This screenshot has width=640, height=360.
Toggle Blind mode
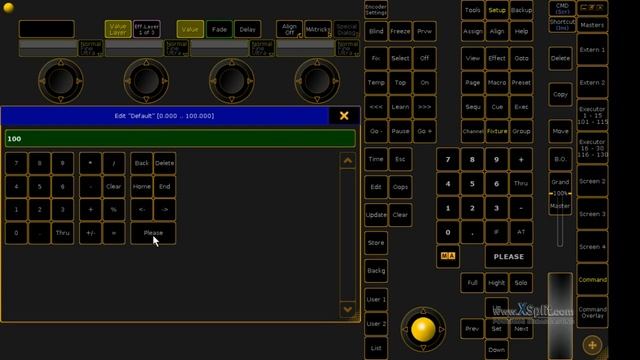coord(376,31)
